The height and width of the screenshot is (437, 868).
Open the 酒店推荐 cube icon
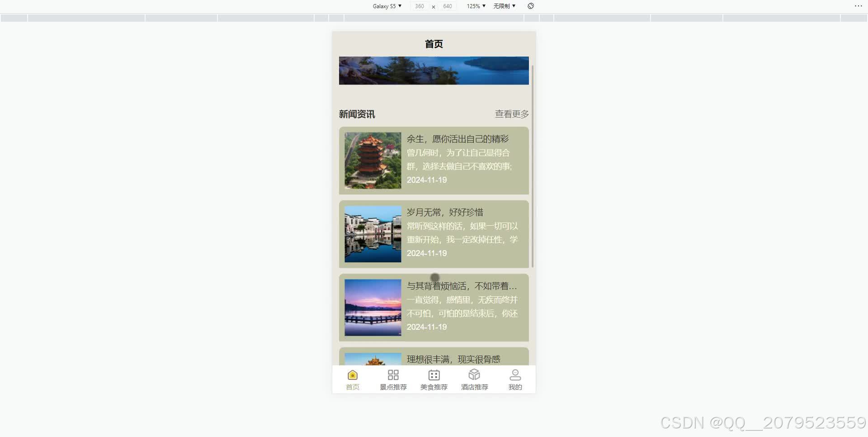[474, 375]
